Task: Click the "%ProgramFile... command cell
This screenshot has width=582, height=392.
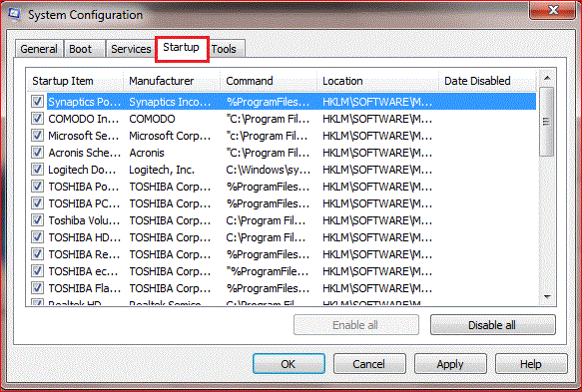Action: coord(268,271)
